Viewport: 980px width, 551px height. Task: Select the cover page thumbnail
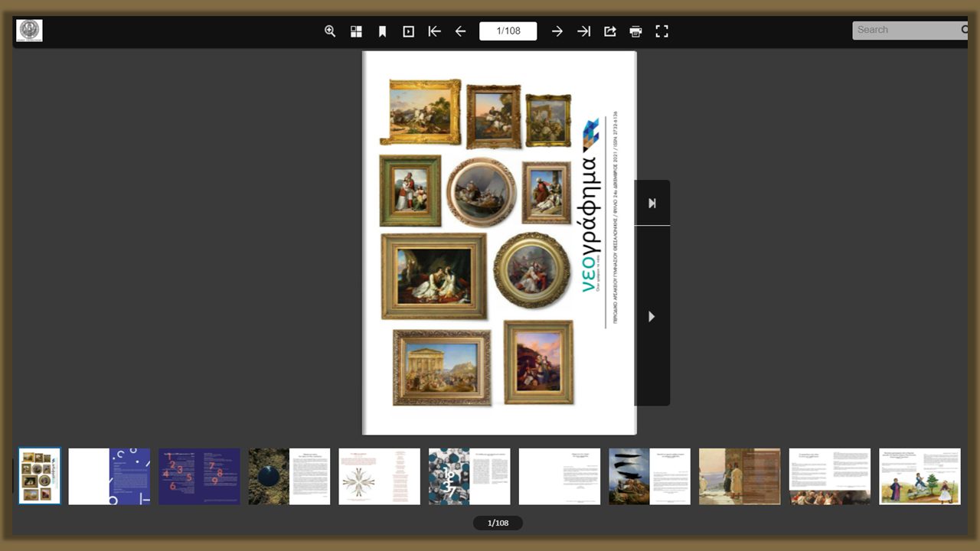point(39,476)
